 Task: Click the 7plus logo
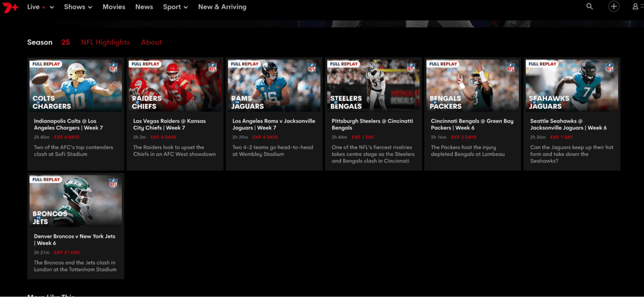pyautogui.click(x=11, y=7)
